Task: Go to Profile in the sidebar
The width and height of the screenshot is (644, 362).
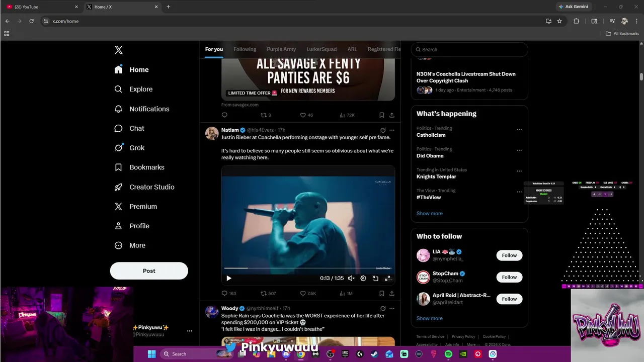Action: click(132, 226)
